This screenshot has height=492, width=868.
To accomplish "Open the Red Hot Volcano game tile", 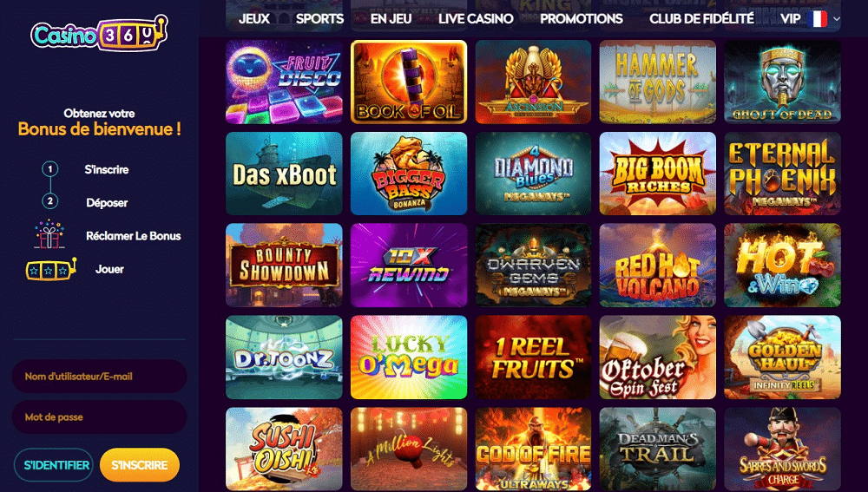I will pos(658,266).
